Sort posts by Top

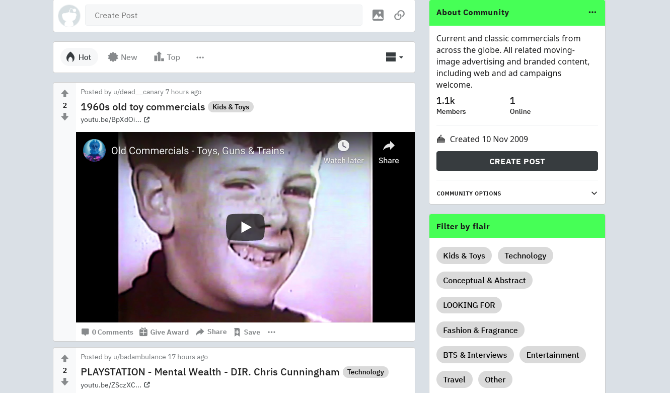[x=167, y=57]
